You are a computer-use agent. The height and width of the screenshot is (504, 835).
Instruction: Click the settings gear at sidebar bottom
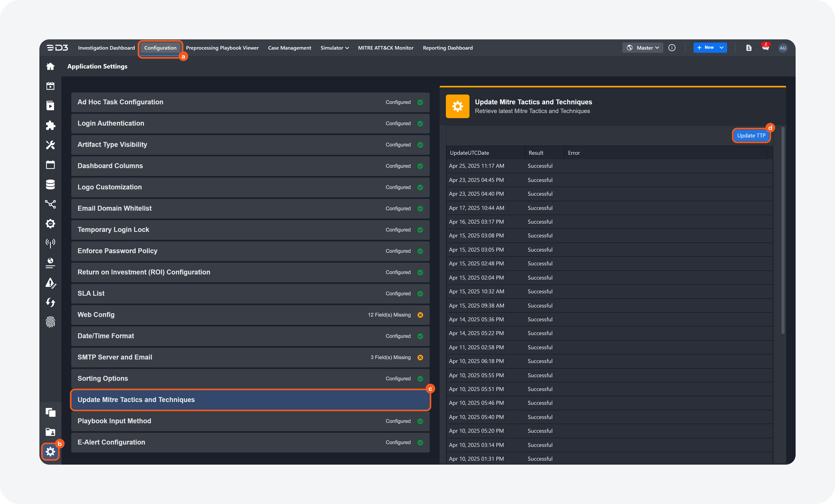50,451
